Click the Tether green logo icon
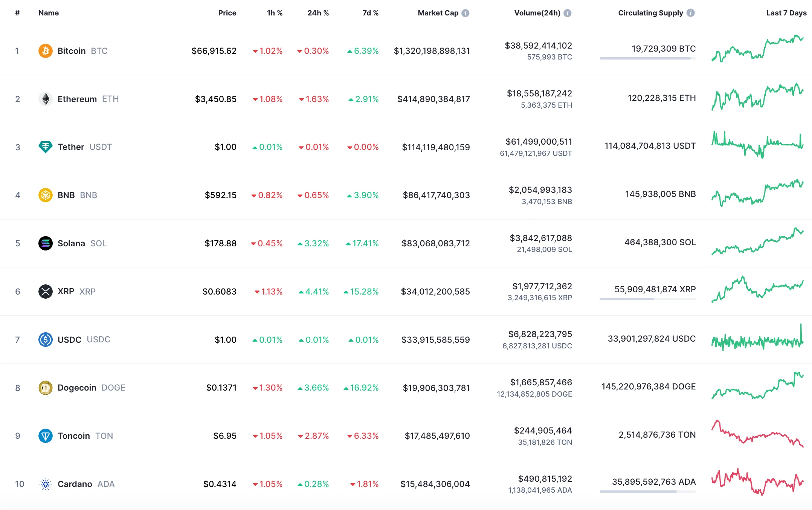The height and width of the screenshot is (510, 812). [x=46, y=147]
